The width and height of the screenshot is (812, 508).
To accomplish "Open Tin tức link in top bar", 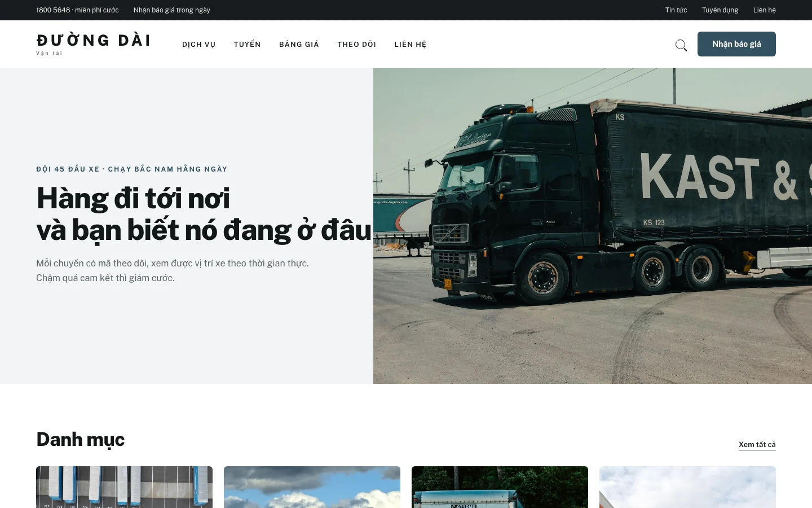I will pos(676,10).
